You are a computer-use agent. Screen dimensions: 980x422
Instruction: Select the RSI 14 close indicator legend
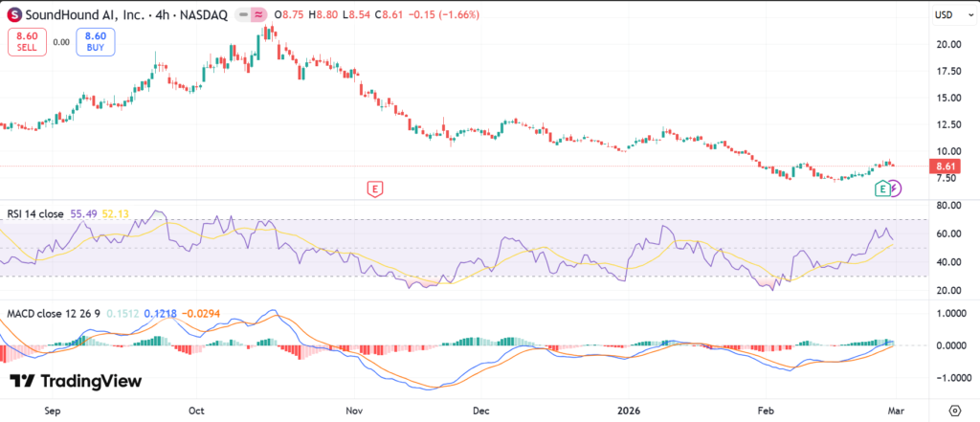point(34,214)
